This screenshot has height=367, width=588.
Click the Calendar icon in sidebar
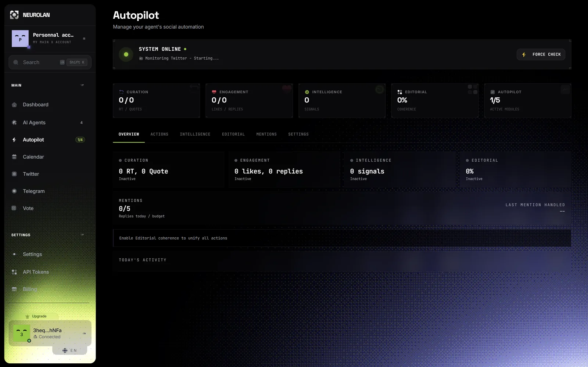pyautogui.click(x=14, y=157)
